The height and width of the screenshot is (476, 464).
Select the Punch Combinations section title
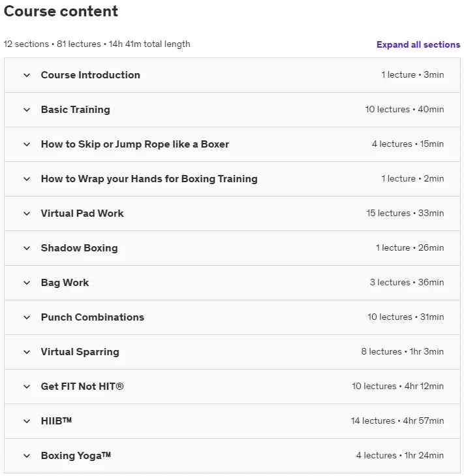[x=93, y=317]
